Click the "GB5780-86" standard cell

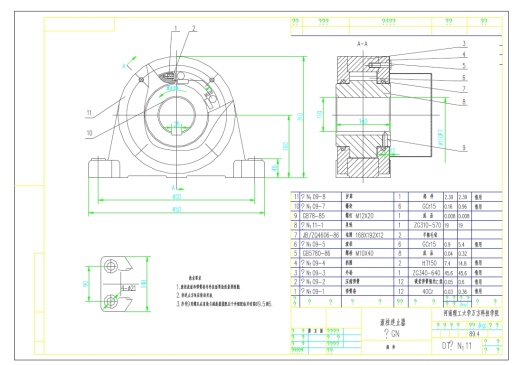[x=316, y=254]
